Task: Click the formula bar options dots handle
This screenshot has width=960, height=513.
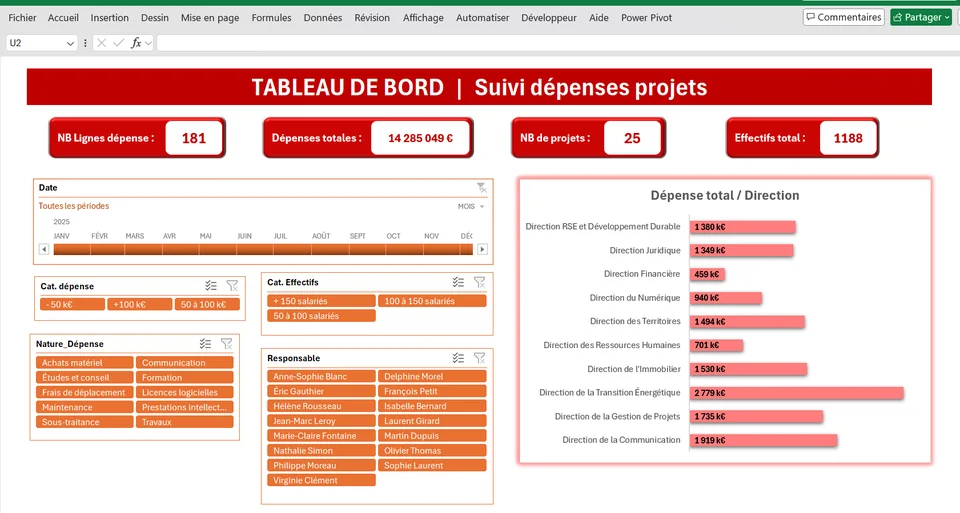Action: pyautogui.click(x=85, y=43)
